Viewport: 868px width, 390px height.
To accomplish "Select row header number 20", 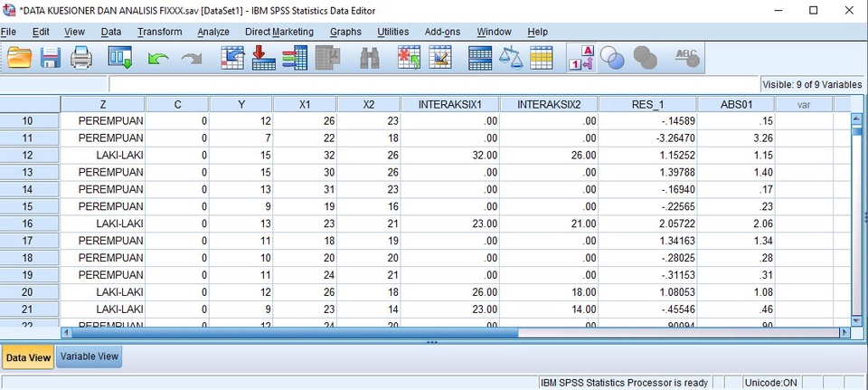I will [30, 292].
